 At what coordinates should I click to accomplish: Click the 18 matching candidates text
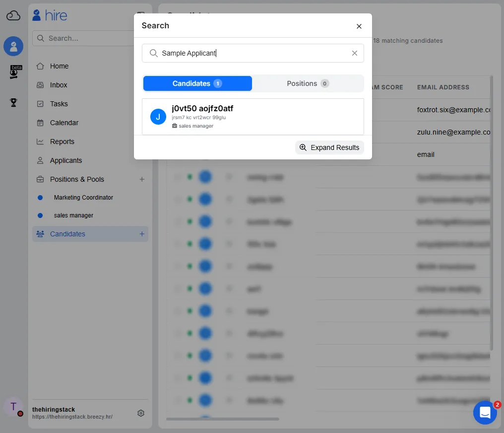pyautogui.click(x=408, y=41)
